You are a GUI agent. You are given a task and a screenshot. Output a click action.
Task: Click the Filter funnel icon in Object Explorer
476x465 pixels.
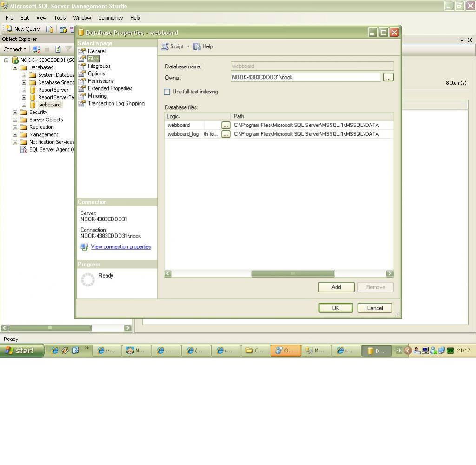pyautogui.click(x=68, y=49)
